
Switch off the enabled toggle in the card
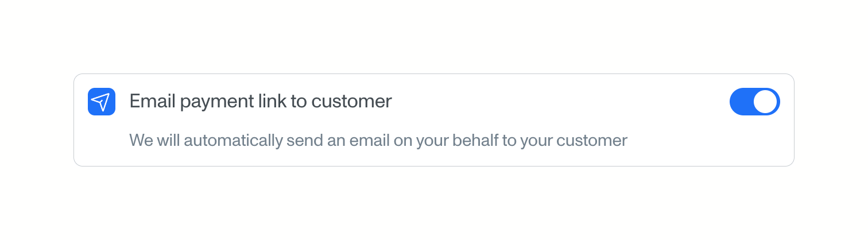[x=754, y=102]
